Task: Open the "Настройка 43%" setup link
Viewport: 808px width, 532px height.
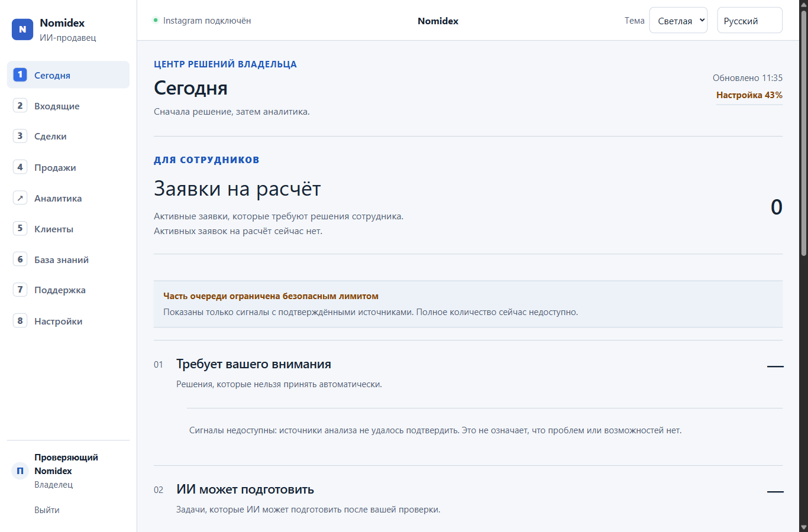Action: point(749,95)
